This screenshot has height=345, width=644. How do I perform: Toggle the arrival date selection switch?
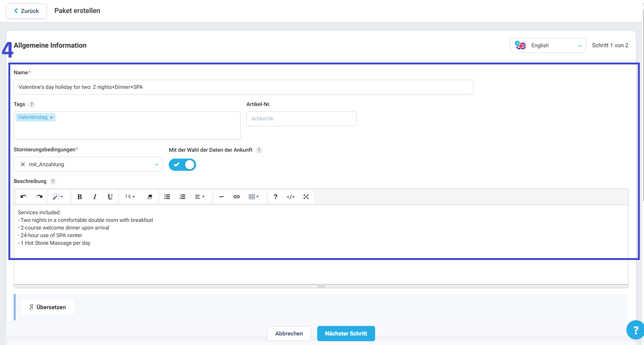pyautogui.click(x=182, y=165)
